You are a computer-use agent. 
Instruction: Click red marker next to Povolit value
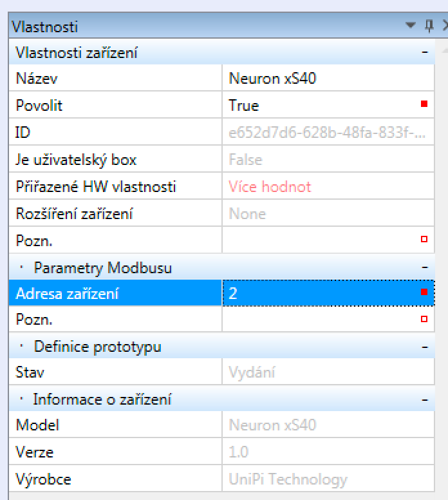click(424, 104)
